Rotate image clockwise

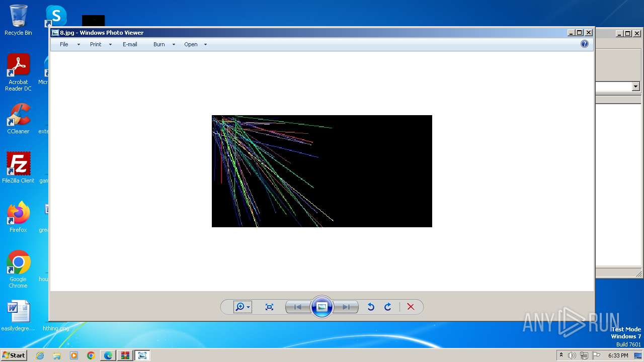(388, 307)
